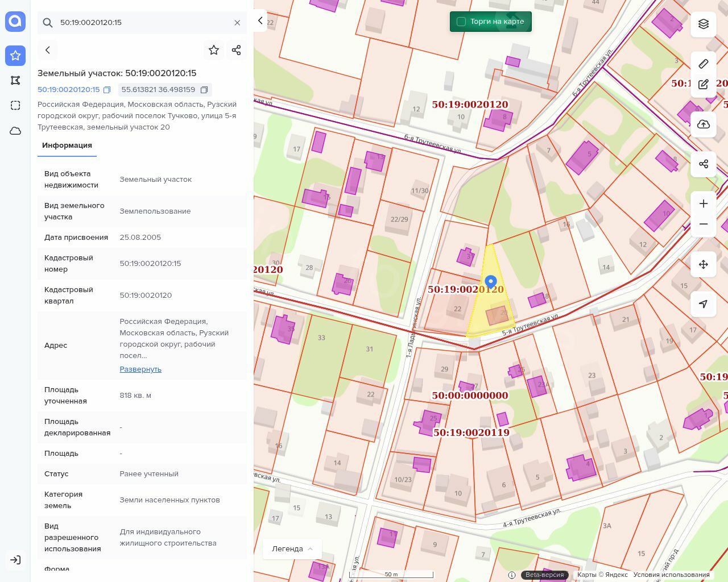The width and height of the screenshot is (728, 582).
Task: Switch to the Информация tab
Action: click(67, 145)
